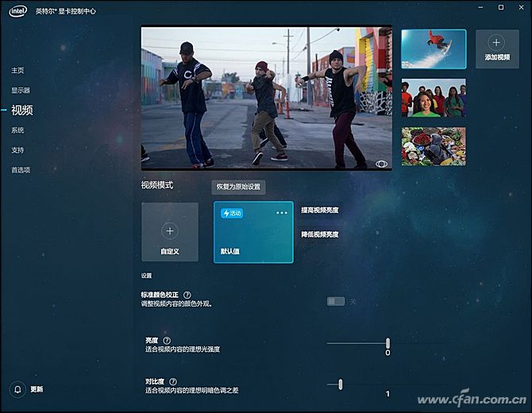Click the main dancers video preview

[x=267, y=98]
